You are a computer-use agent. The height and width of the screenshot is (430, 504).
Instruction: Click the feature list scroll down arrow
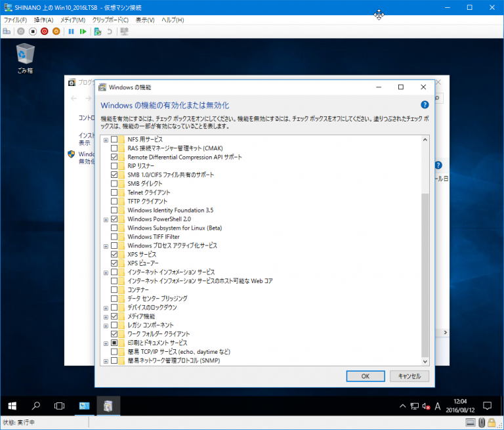[x=425, y=362]
